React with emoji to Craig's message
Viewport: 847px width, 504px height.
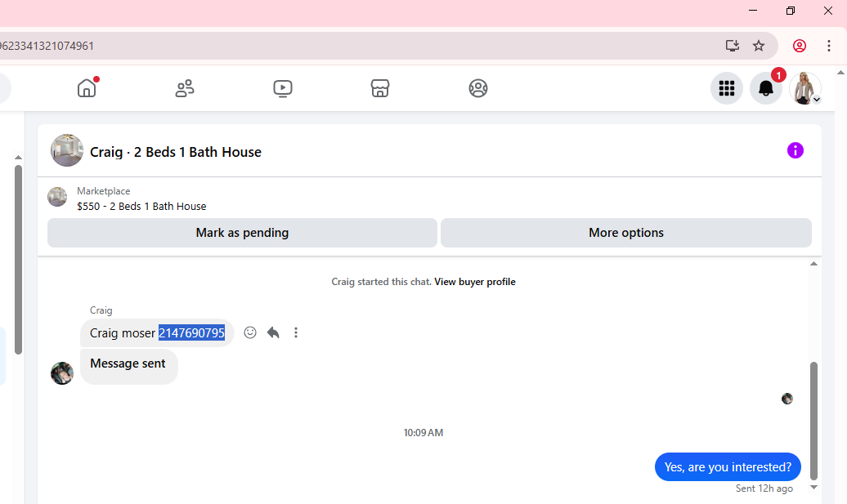250,332
